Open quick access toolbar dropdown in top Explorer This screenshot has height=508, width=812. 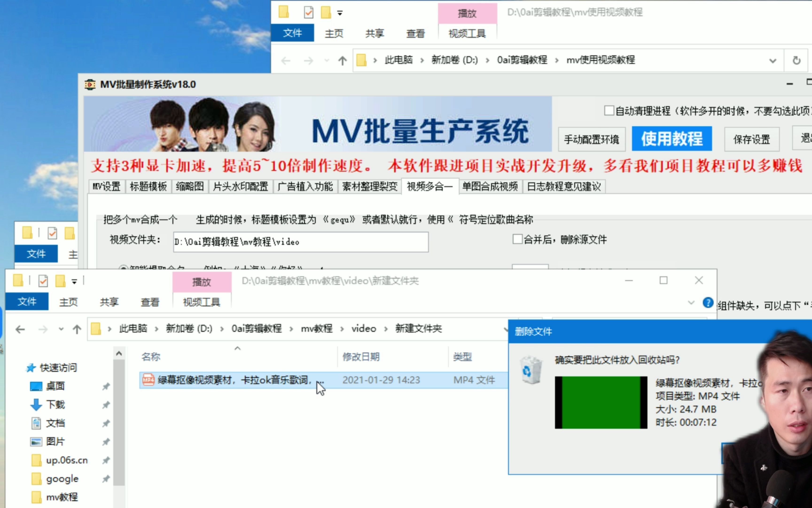(340, 13)
